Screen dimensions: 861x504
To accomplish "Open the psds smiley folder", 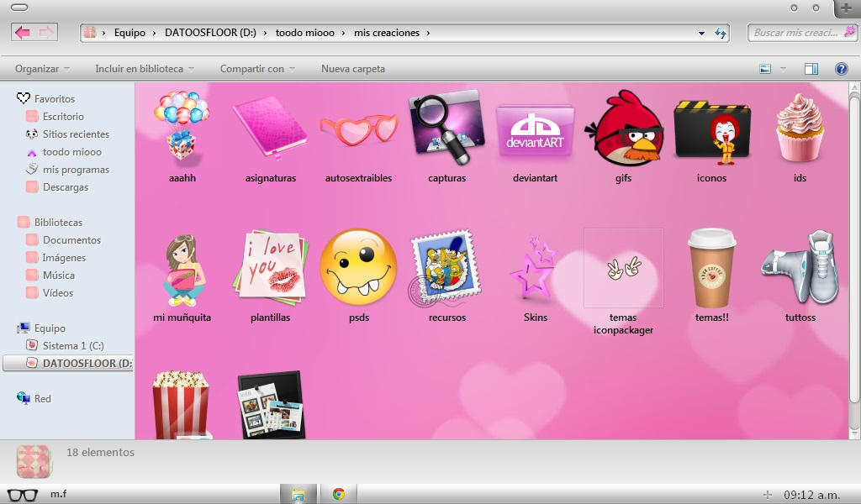I will [359, 268].
